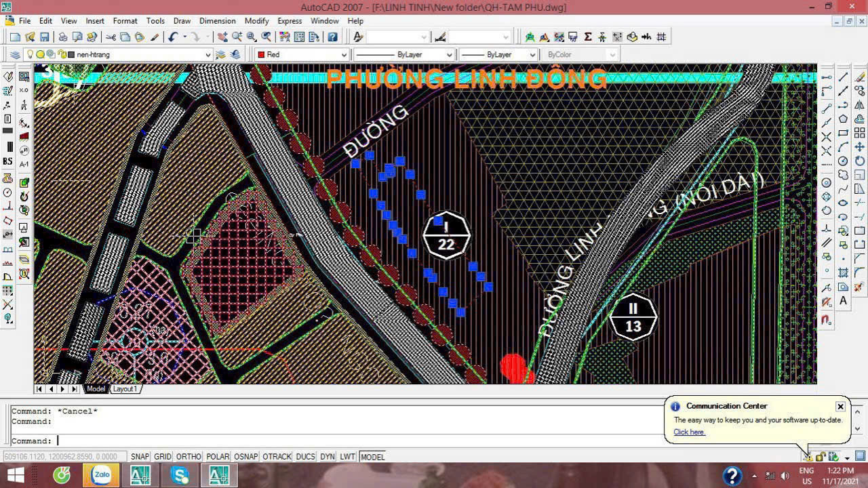Open the Modify menu
Image resolution: width=868 pixels, height=488 pixels.
[x=256, y=21]
